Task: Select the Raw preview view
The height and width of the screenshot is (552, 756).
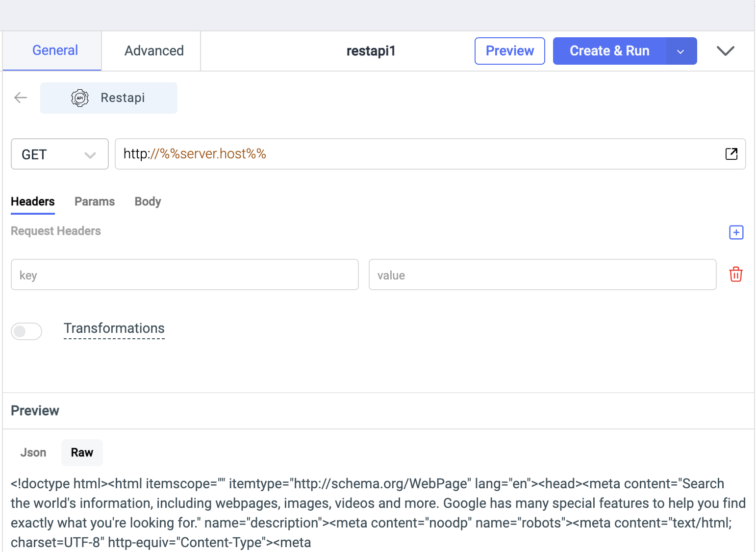Action: pyautogui.click(x=82, y=452)
